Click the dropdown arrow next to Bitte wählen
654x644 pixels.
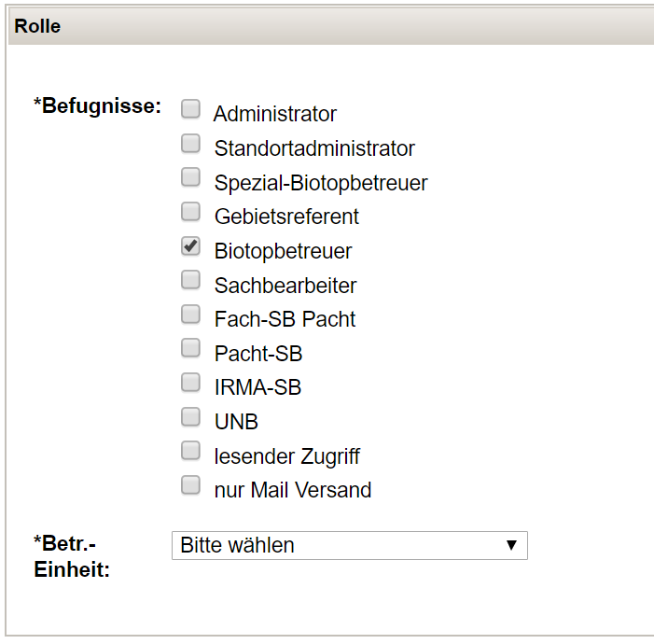click(x=510, y=545)
